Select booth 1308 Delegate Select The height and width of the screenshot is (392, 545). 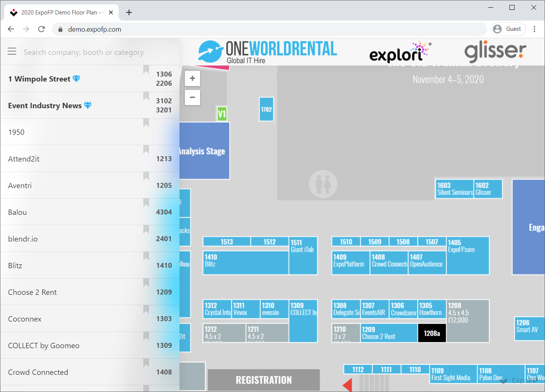[346, 309]
